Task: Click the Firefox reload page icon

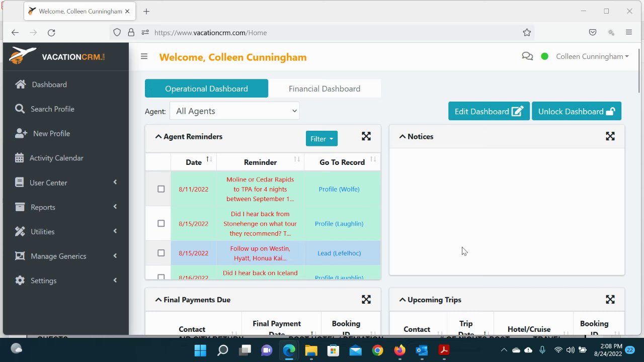Action: tap(51, 33)
